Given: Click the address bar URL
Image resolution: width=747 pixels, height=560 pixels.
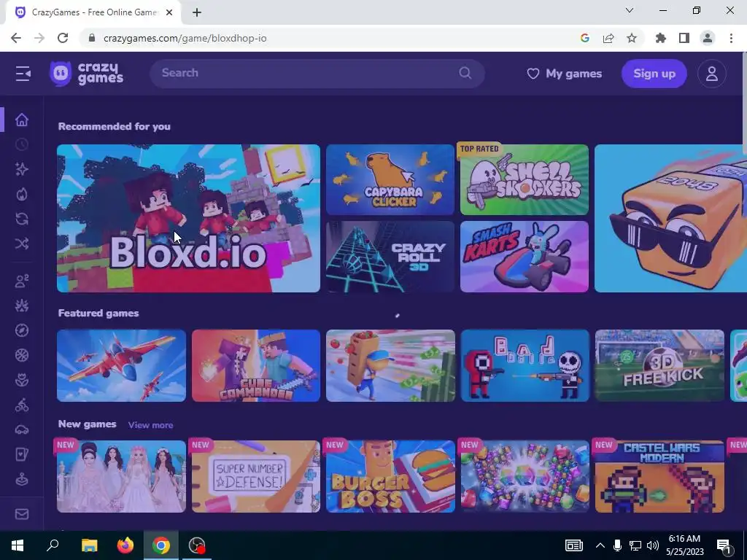Looking at the screenshot, I should tap(185, 38).
